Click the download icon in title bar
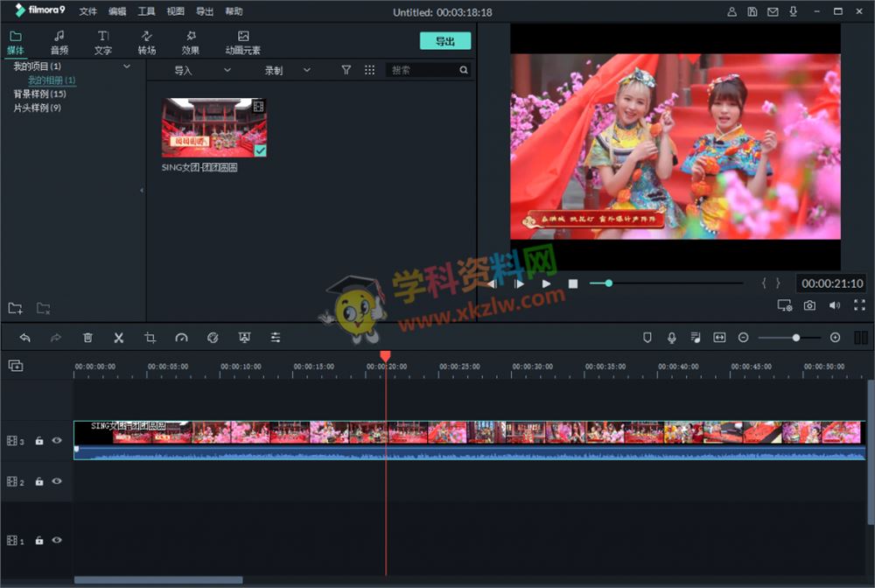 pos(793,11)
